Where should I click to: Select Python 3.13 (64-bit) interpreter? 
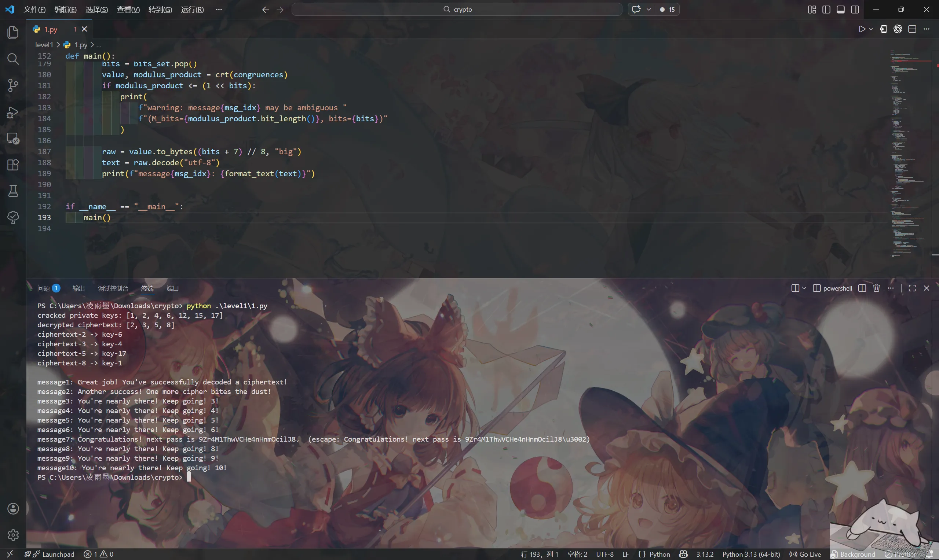pyautogui.click(x=750, y=554)
